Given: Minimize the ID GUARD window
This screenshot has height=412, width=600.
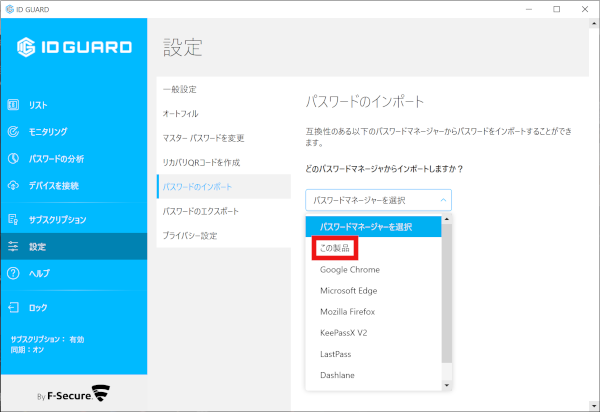Looking at the screenshot, I should tap(529, 9).
